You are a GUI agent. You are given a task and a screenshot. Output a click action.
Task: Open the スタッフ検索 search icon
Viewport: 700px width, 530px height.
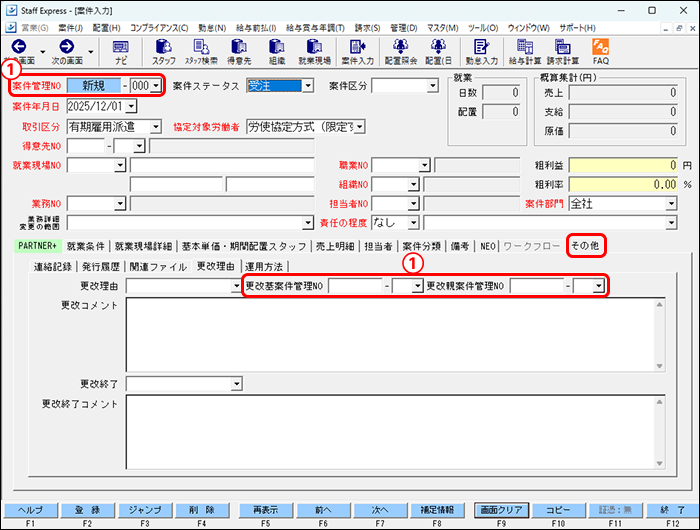coord(201,52)
